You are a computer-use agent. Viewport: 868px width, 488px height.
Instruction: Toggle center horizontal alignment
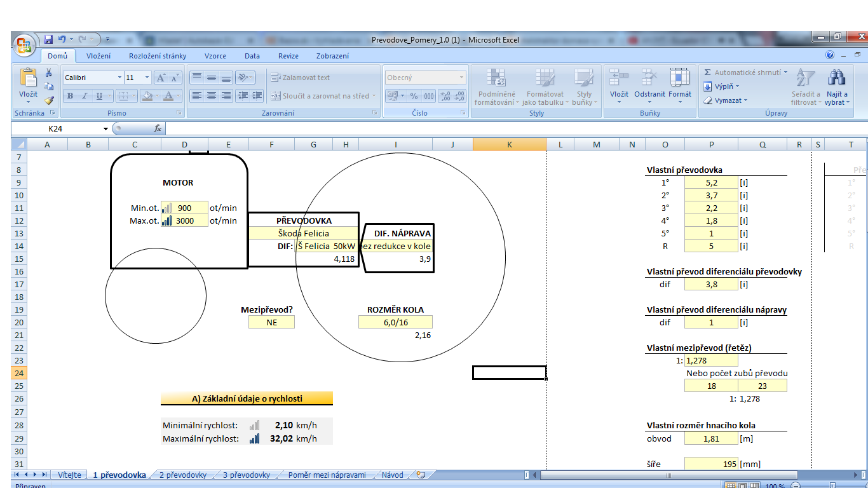pyautogui.click(x=211, y=96)
